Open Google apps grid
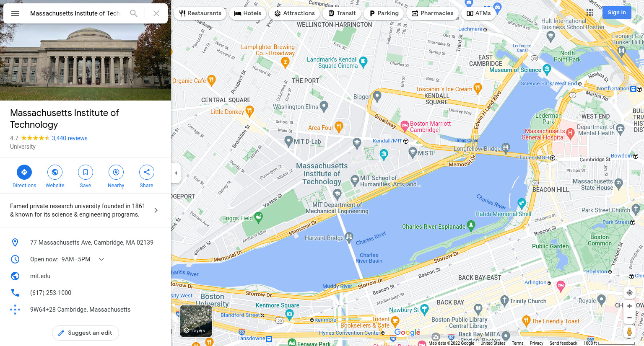The height and width of the screenshot is (346, 644). pyautogui.click(x=590, y=13)
